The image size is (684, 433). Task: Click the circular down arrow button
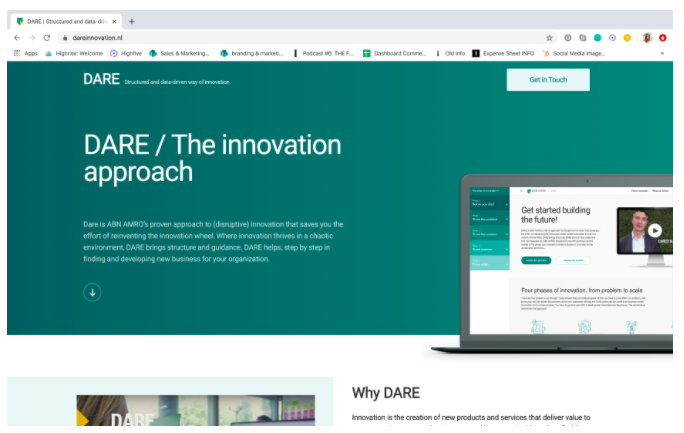(x=92, y=293)
